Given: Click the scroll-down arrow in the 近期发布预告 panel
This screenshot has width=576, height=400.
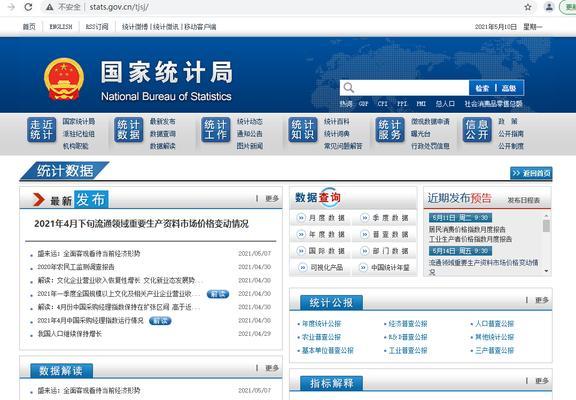Looking at the screenshot, I should tap(546, 271).
